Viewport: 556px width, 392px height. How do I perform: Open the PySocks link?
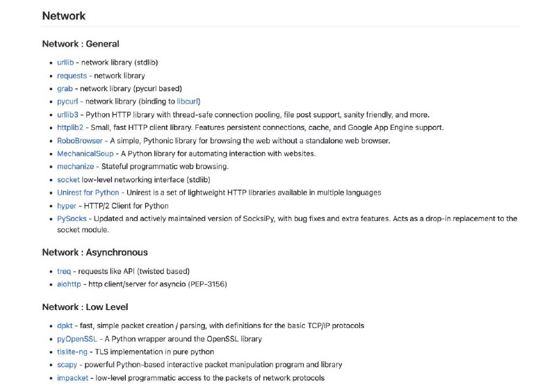click(72, 219)
